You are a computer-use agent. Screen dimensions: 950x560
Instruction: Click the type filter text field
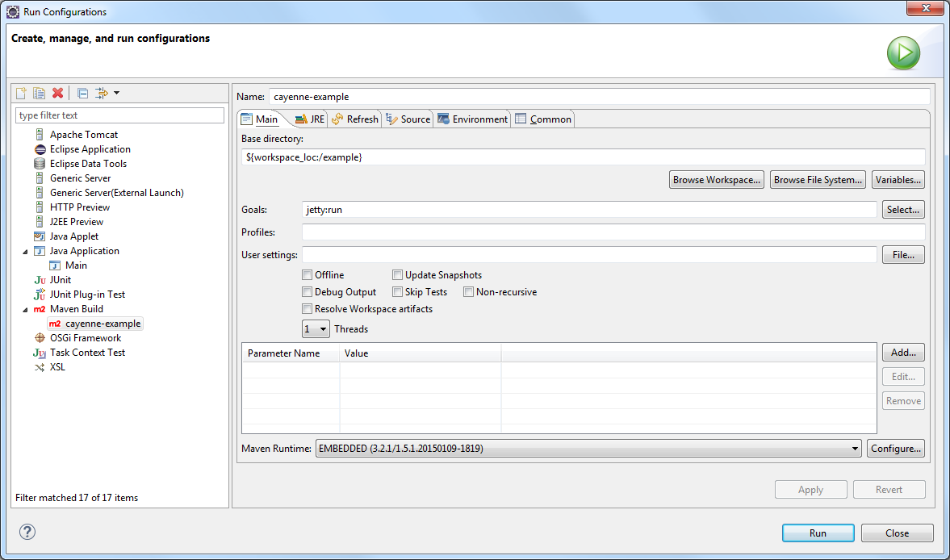(x=119, y=115)
